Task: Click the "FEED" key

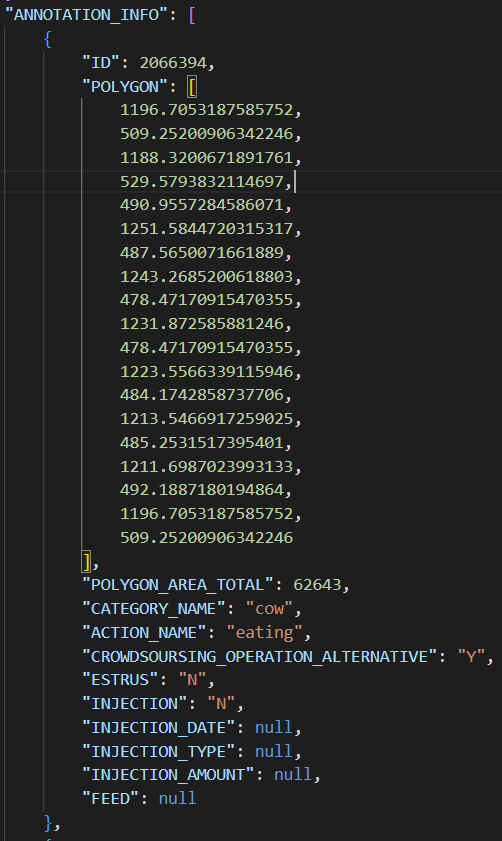Action: (110, 798)
